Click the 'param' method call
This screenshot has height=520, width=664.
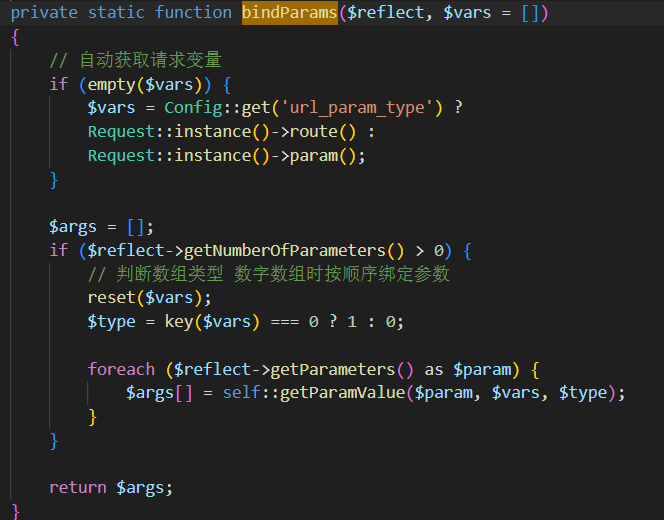[314, 156]
